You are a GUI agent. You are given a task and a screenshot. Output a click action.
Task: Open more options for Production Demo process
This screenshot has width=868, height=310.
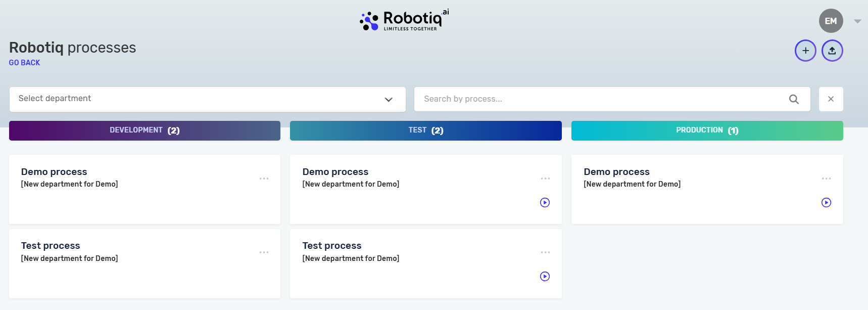(826, 179)
